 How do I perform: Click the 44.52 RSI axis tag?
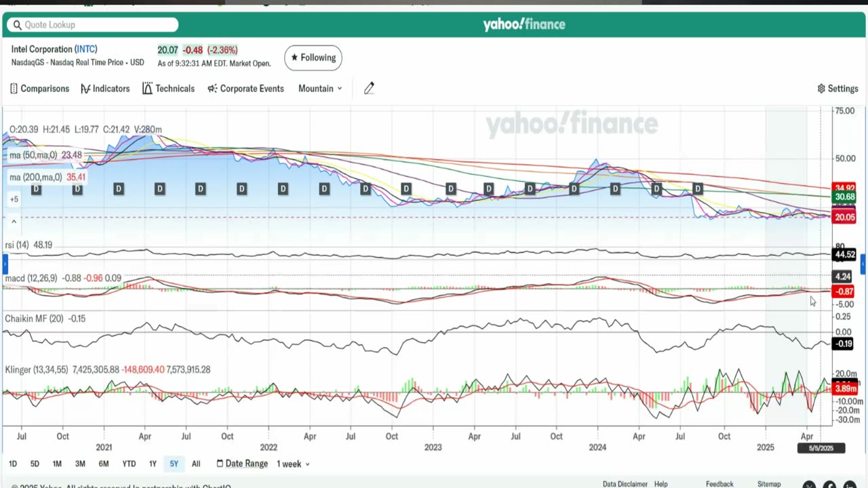845,255
